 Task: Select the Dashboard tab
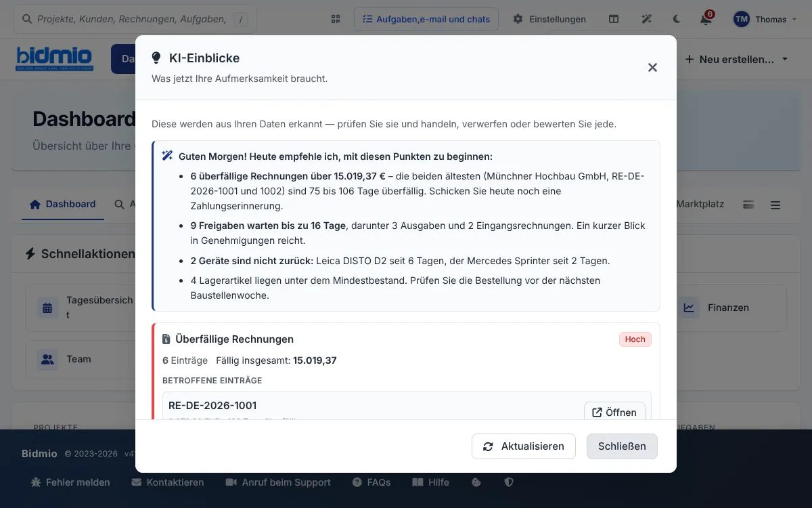pyautogui.click(x=63, y=204)
